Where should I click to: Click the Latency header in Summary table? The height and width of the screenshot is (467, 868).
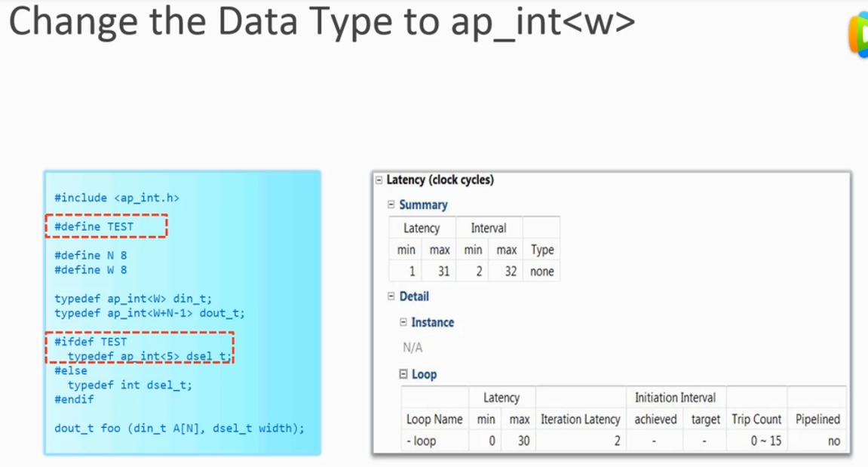click(x=421, y=228)
